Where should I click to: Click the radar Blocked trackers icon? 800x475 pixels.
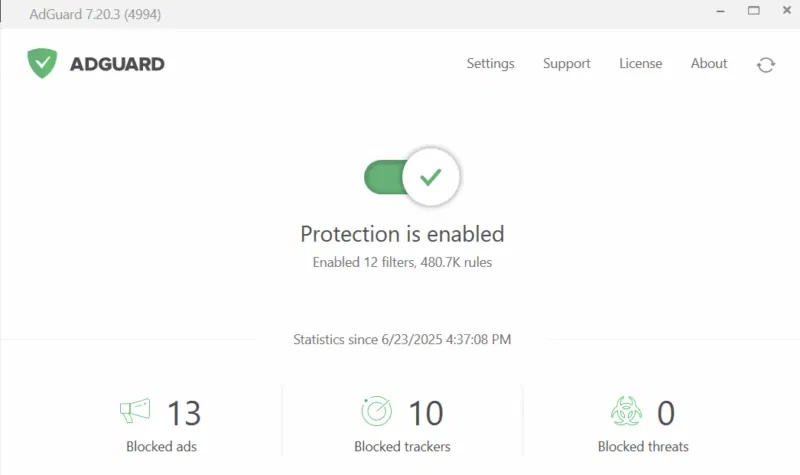tap(376, 411)
